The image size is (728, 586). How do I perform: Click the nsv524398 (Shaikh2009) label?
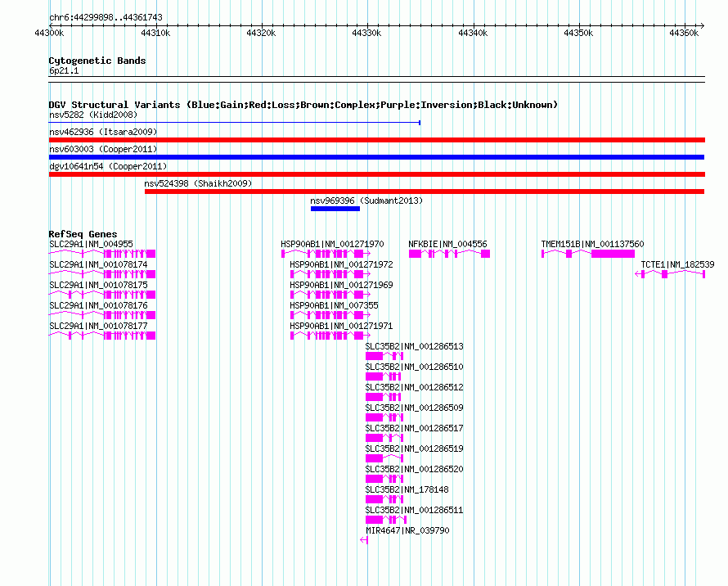pos(198,183)
